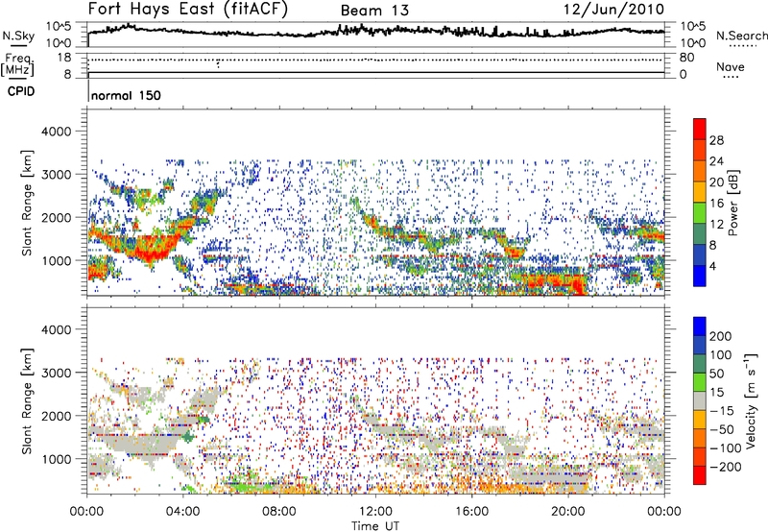Screen dimensions: 768x532
Task: Click the light green Power colorbar segment
Action: tap(700, 213)
